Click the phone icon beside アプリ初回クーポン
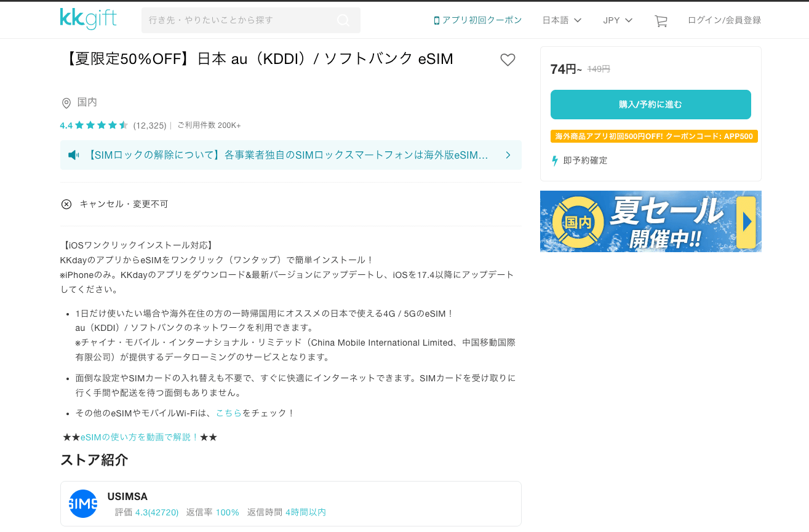 (x=437, y=20)
